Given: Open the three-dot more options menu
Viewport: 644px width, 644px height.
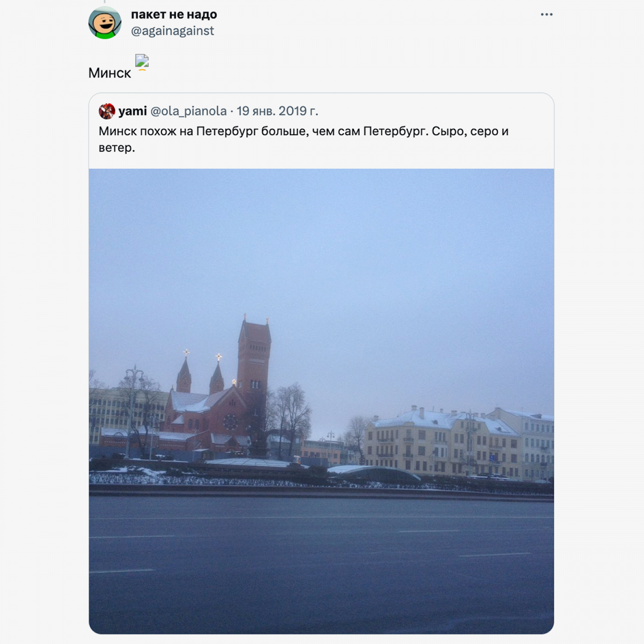Looking at the screenshot, I should coord(547,15).
